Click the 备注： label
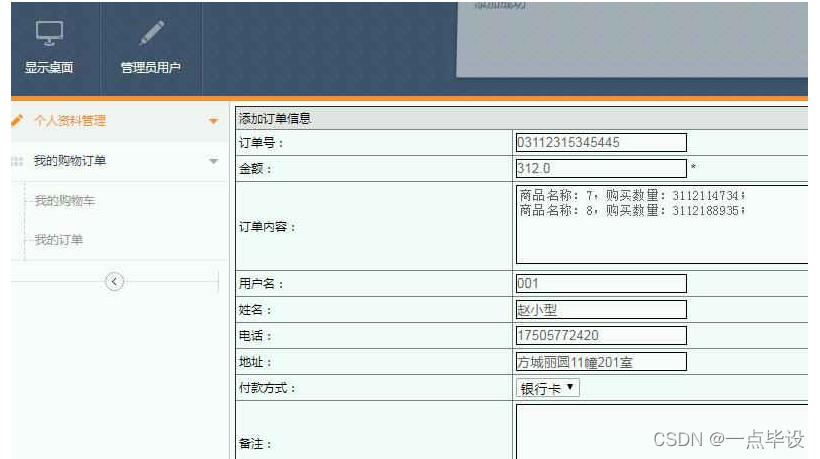The image size is (820, 459). click(x=255, y=444)
